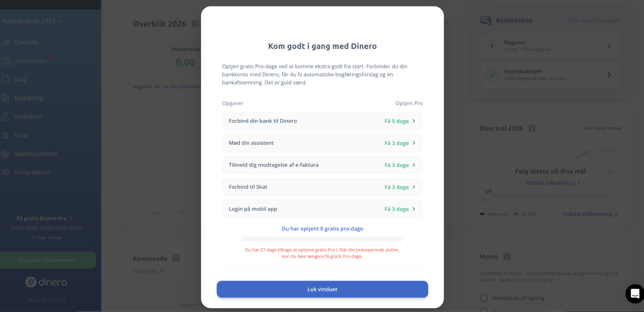The height and width of the screenshot is (312, 644).
Task: Open the Opgaver card chevron
Action: click(x=609, y=46)
